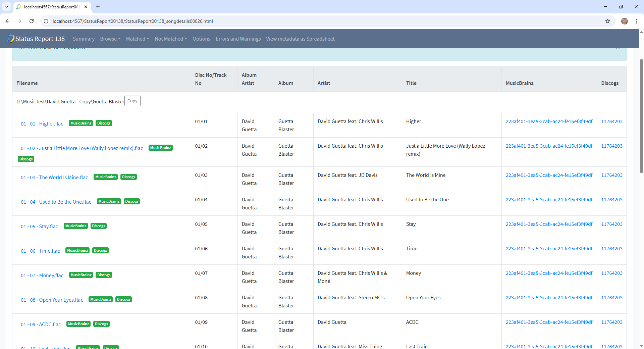Viewport: 644px width, 349px height.
Task: Copy the Guetta Blaster folder path
Action: click(132, 101)
